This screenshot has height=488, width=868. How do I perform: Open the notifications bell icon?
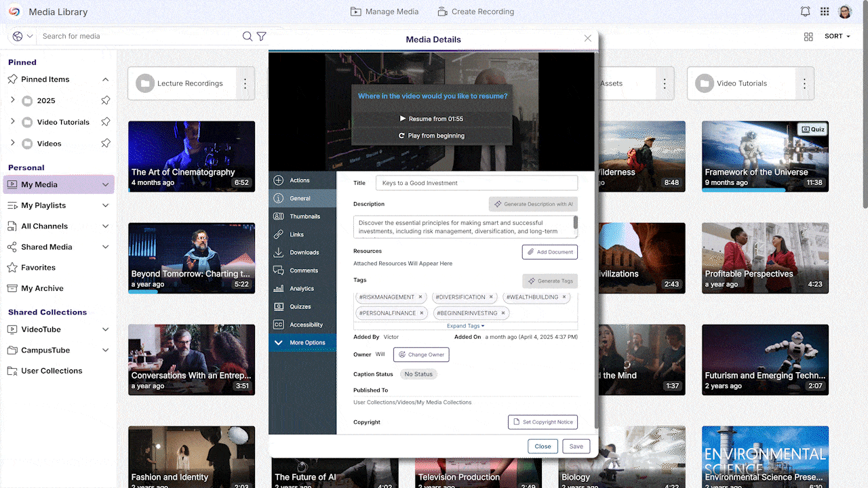coord(805,12)
